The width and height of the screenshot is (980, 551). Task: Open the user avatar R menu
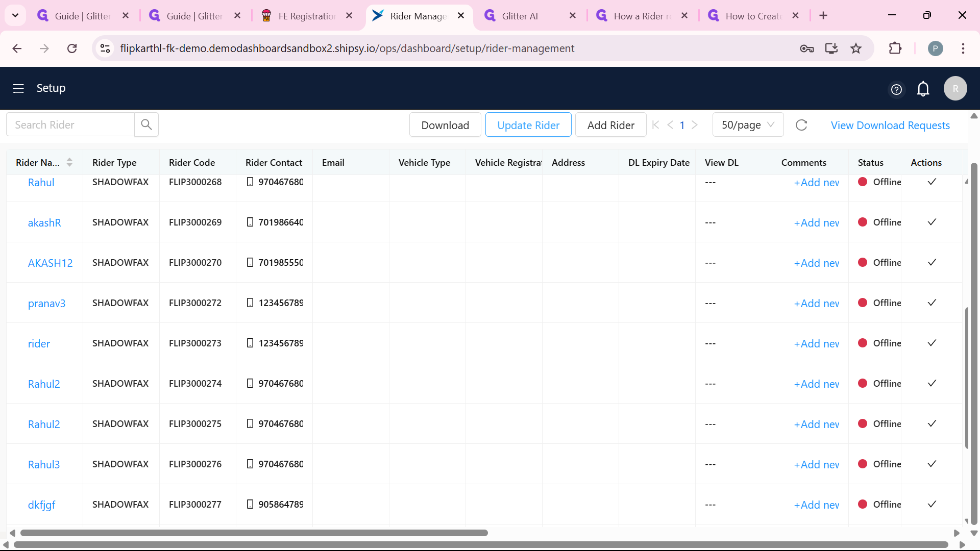pyautogui.click(x=955, y=88)
